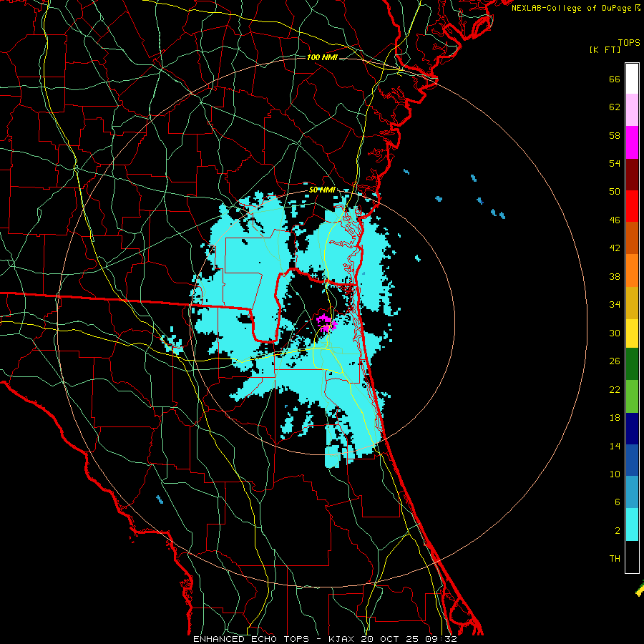Pick the light steel blue legend swatch

[x=632, y=492]
